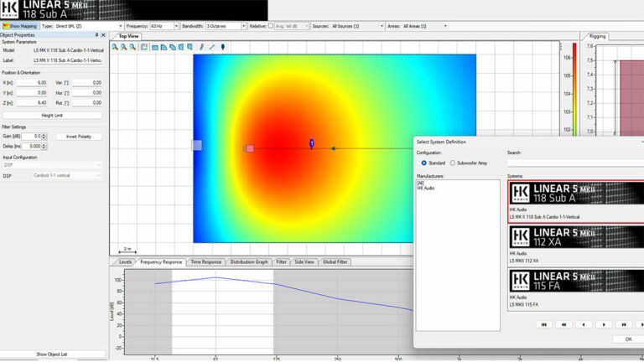The image size is (644, 362).
Task: Select the fifth area shape tool icon
Action: pyautogui.click(x=190, y=48)
